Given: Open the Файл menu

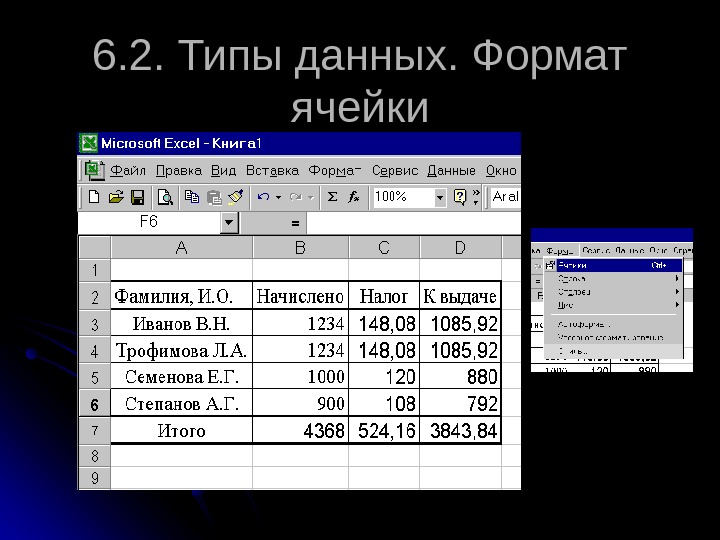Looking at the screenshot, I should (128, 171).
